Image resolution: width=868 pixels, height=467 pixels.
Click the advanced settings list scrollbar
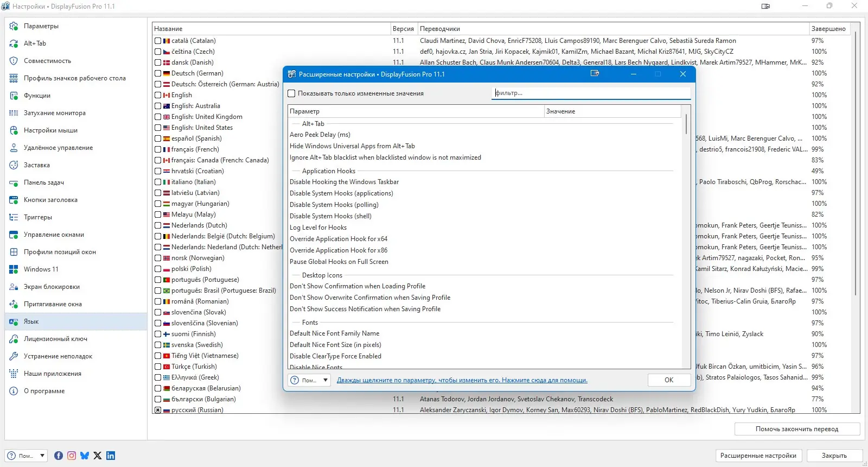[x=686, y=124]
